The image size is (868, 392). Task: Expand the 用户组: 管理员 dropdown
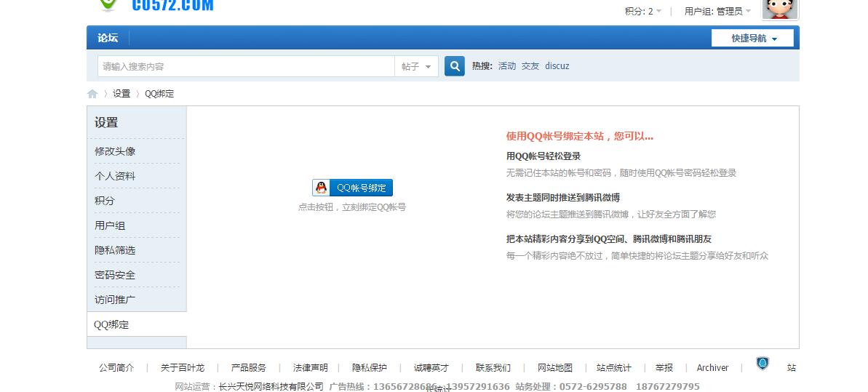[x=717, y=11]
